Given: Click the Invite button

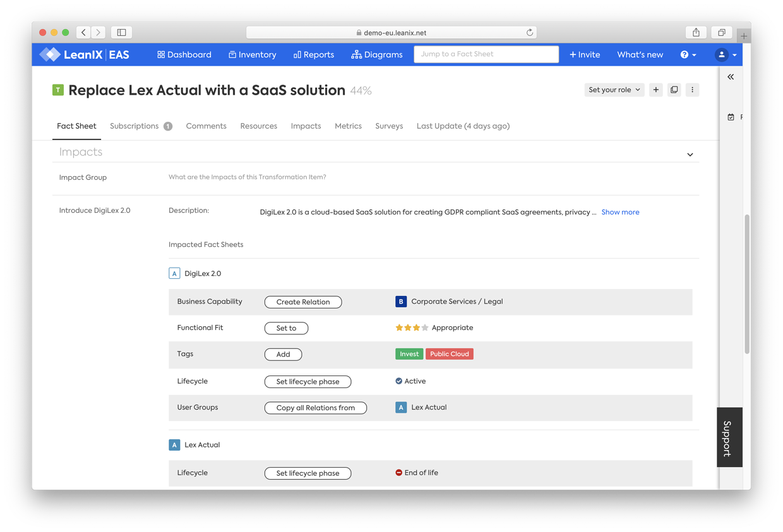Looking at the screenshot, I should [585, 55].
